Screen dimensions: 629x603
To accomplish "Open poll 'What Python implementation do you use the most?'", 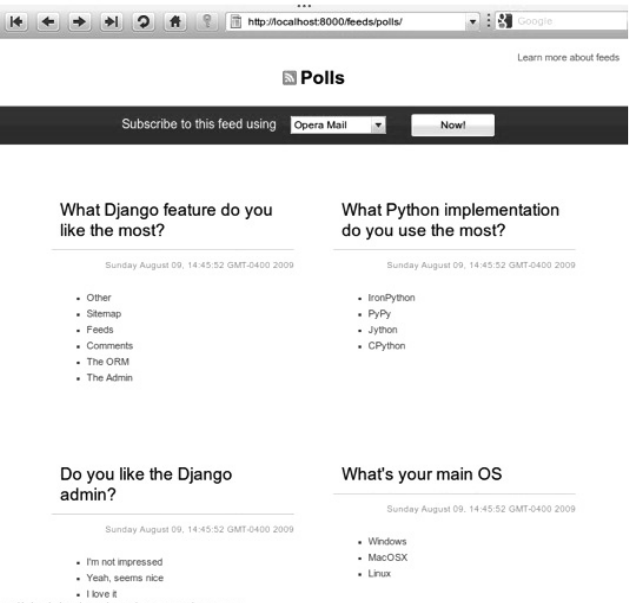I will click(x=450, y=220).
